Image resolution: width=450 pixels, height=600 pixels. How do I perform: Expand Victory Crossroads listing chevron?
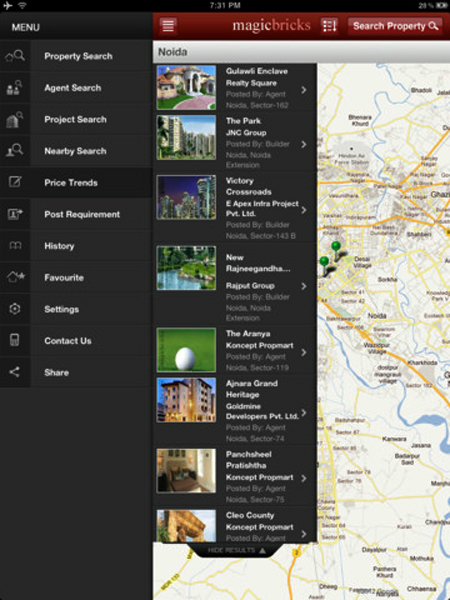coord(304,210)
